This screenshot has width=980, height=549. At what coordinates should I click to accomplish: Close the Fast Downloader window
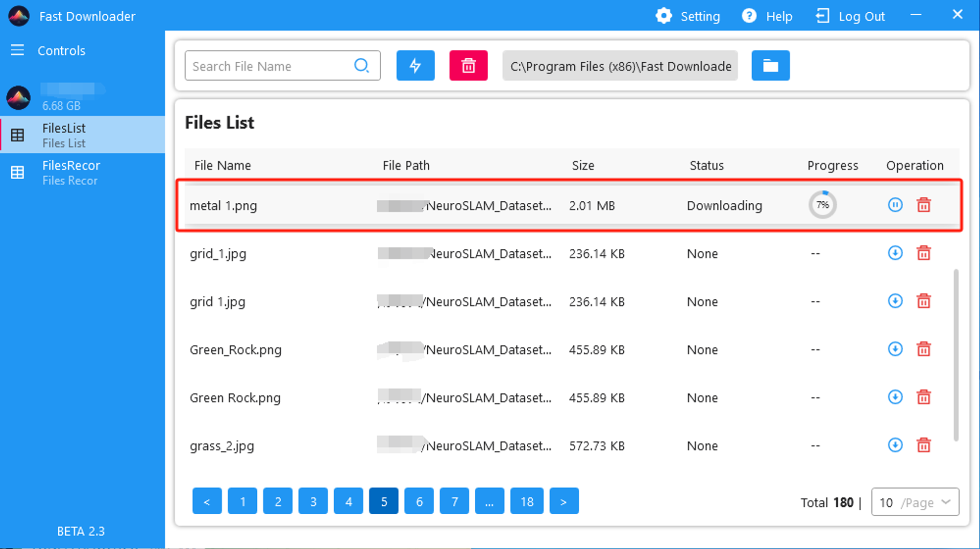(x=957, y=15)
